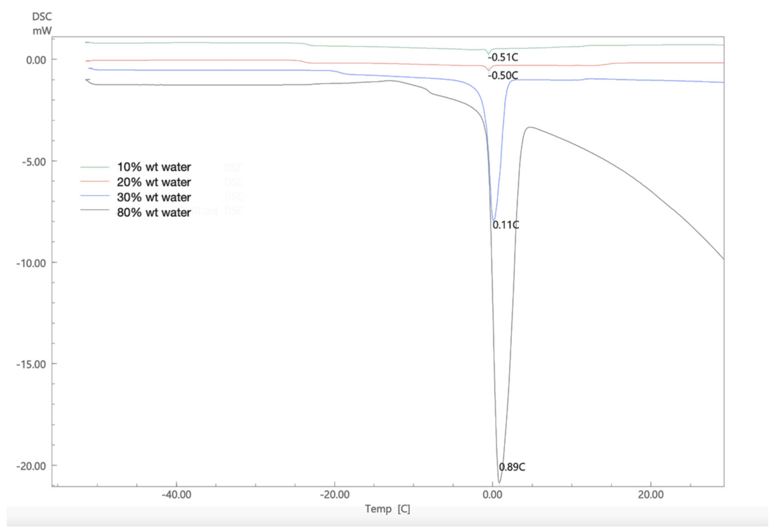775x532 pixels.
Task: Click the red 20% wt water legend line
Action: [95, 181]
